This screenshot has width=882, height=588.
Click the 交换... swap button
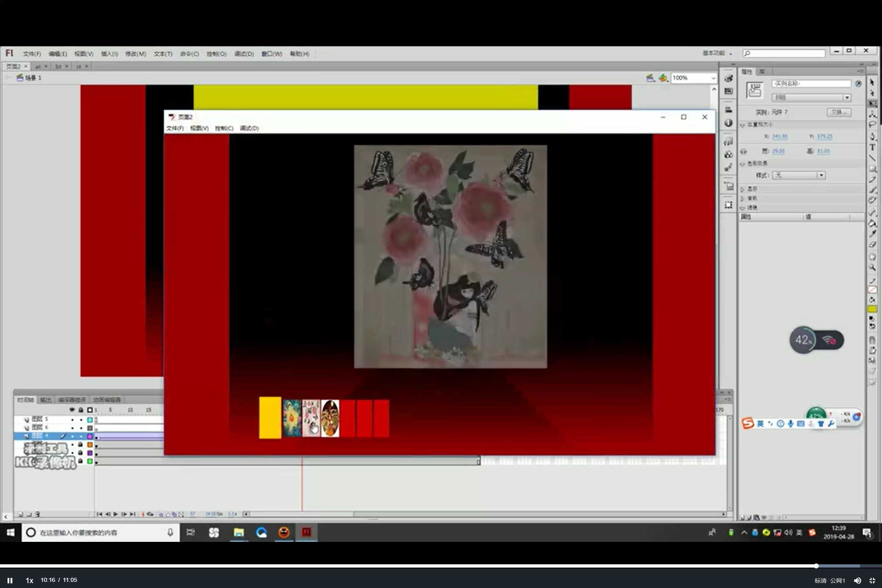[839, 112]
